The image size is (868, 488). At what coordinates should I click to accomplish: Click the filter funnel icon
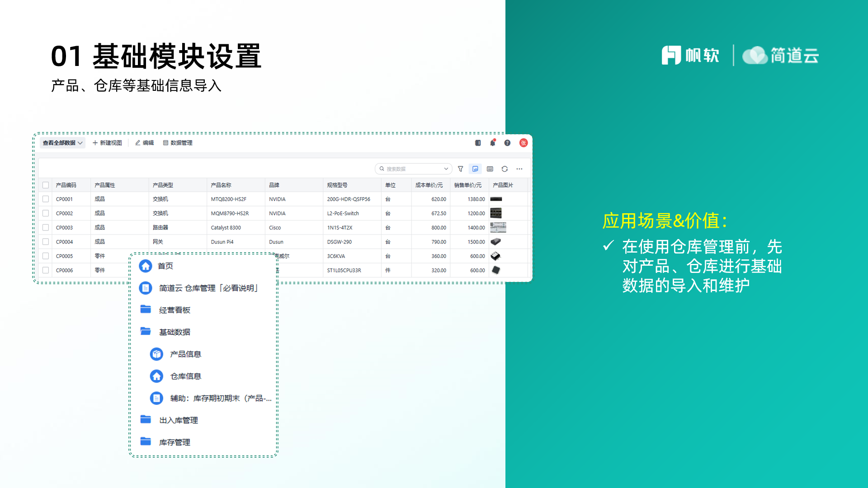coord(460,169)
